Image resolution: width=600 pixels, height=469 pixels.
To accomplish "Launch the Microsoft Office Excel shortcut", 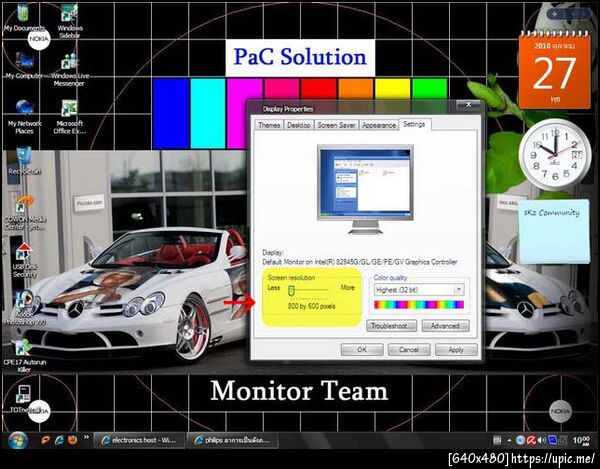I will tap(70, 117).
